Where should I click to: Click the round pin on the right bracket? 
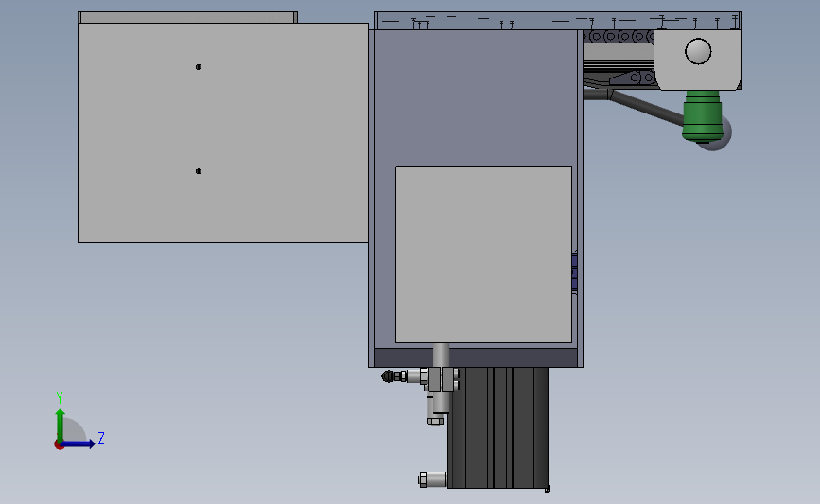[698, 51]
